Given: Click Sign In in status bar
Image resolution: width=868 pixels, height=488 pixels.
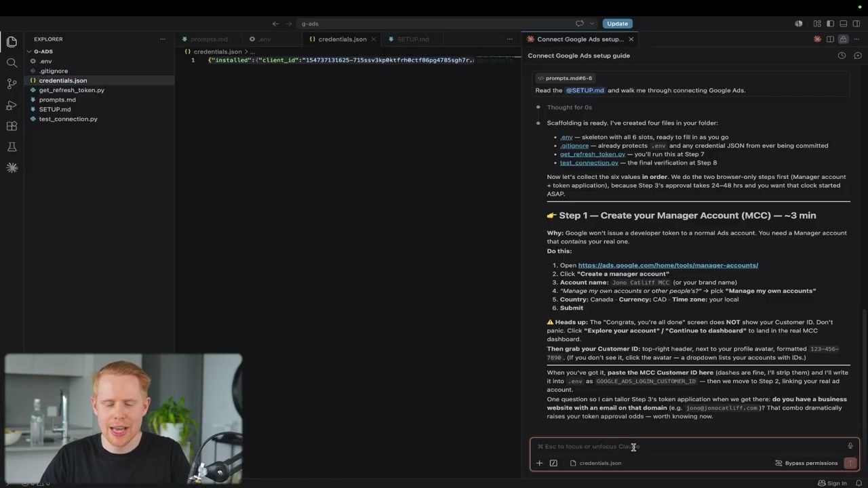Looking at the screenshot, I should (832, 483).
